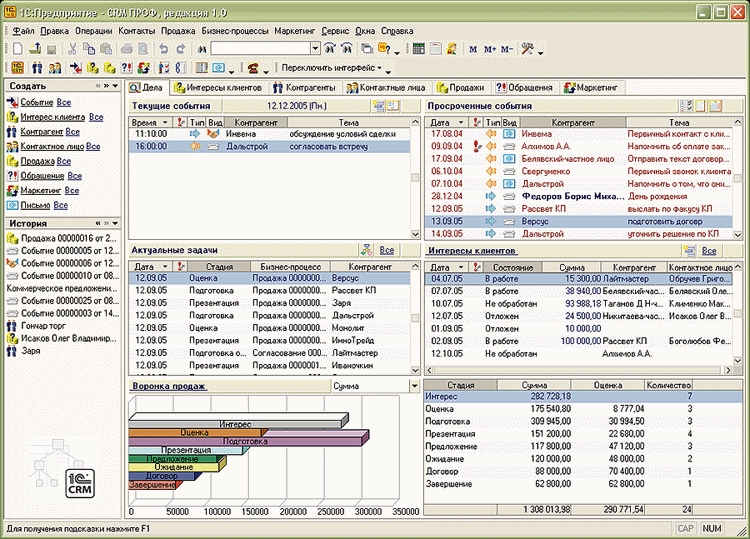
Task: Click the Событие create link
Action: [37, 102]
